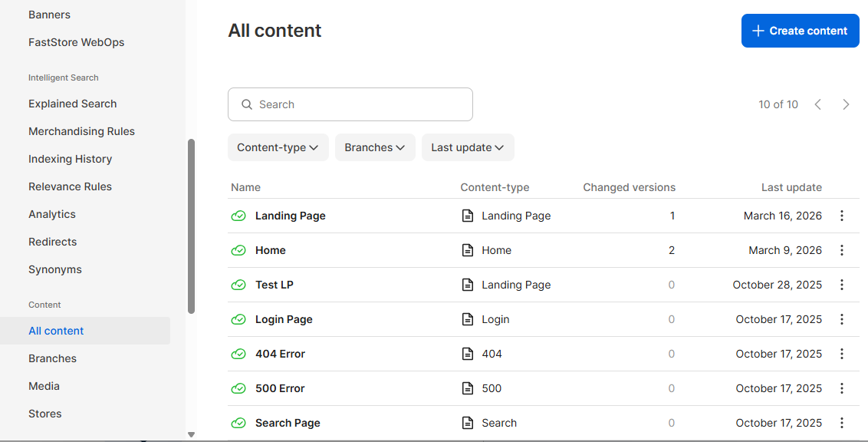
Task: Click the sidebar vertical scrollbar thumb
Action: [192, 226]
